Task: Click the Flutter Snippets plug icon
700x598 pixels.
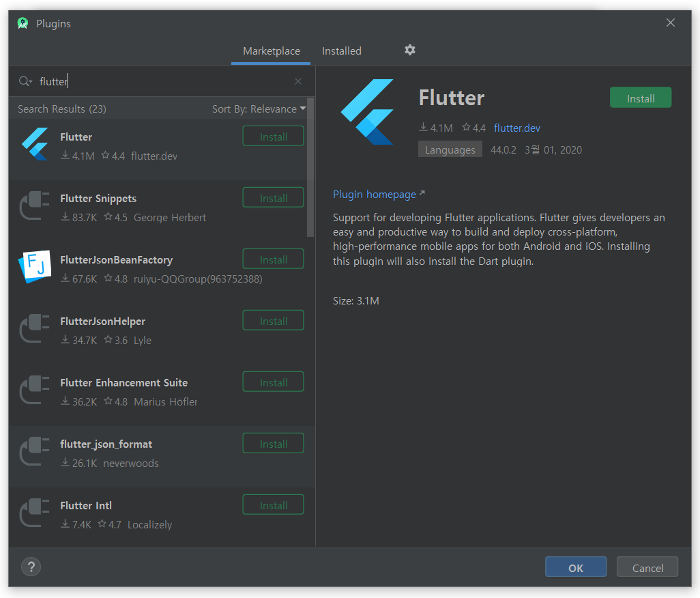Action: click(35, 205)
